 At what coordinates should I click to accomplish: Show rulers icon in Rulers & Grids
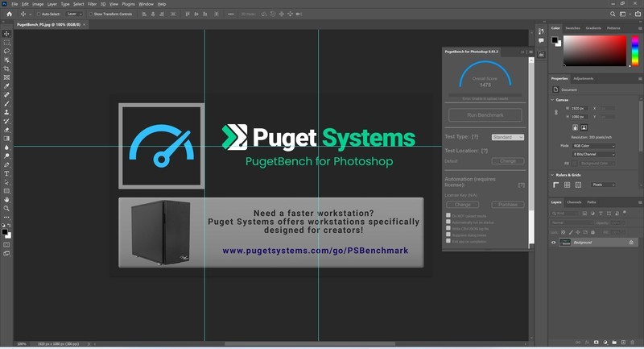pyautogui.click(x=555, y=185)
